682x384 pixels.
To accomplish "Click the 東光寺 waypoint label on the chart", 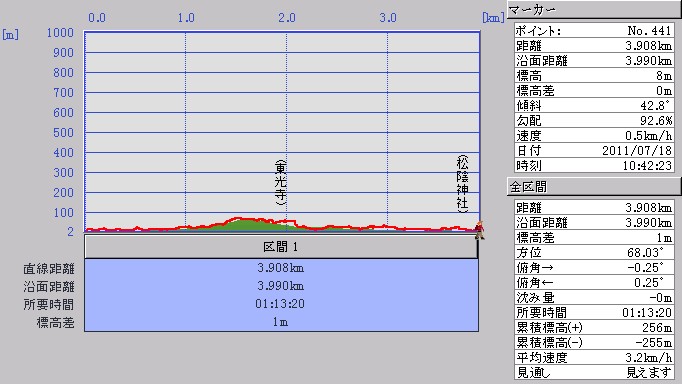I will (x=281, y=182).
